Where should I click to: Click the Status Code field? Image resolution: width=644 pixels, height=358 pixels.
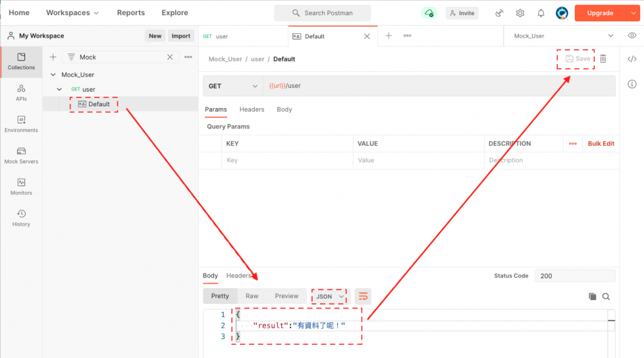(x=575, y=276)
